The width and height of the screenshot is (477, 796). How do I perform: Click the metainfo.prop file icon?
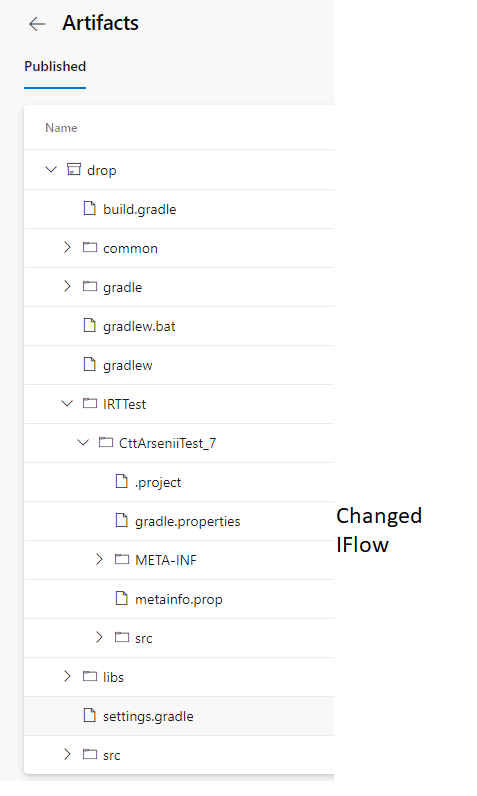pos(121,598)
